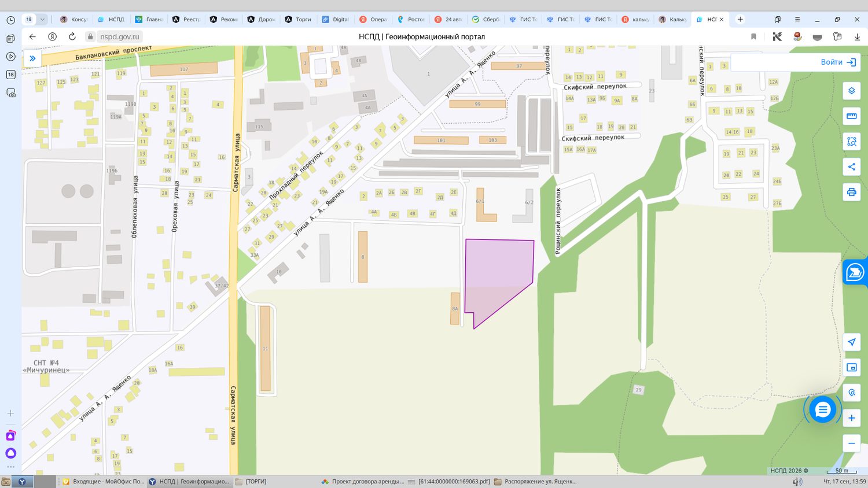Share the current map view
The image size is (868, 488).
tap(851, 167)
